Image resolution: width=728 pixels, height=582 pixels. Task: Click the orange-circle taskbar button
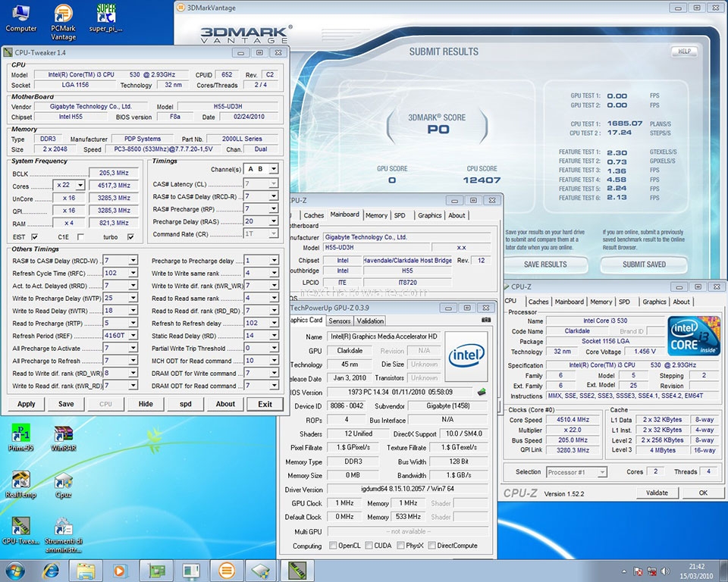[x=227, y=571]
